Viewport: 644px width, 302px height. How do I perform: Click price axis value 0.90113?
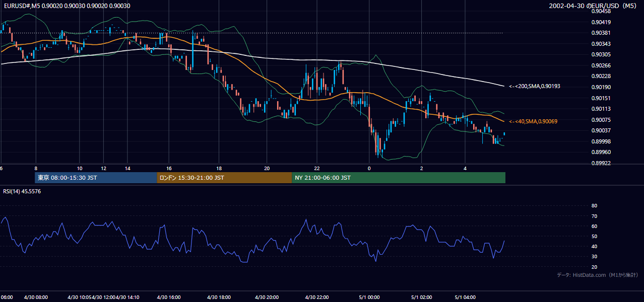point(601,109)
